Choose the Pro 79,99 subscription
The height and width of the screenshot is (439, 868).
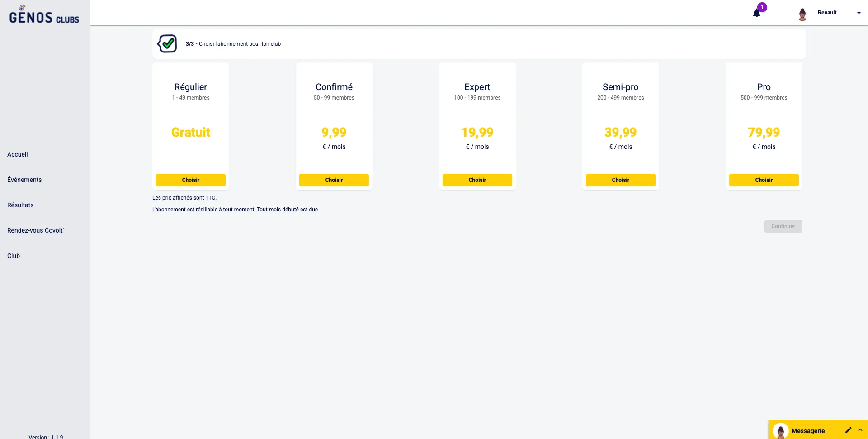pyautogui.click(x=764, y=180)
